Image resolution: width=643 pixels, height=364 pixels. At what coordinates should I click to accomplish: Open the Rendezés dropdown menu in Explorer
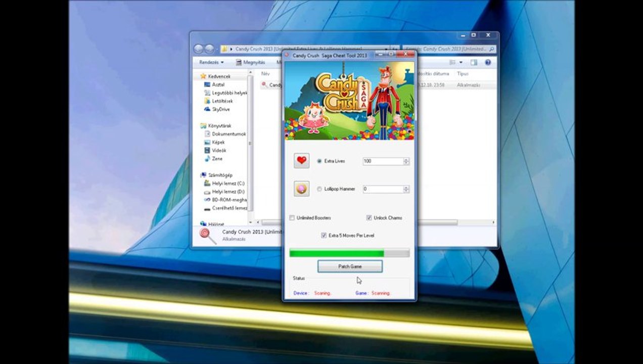(211, 62)
